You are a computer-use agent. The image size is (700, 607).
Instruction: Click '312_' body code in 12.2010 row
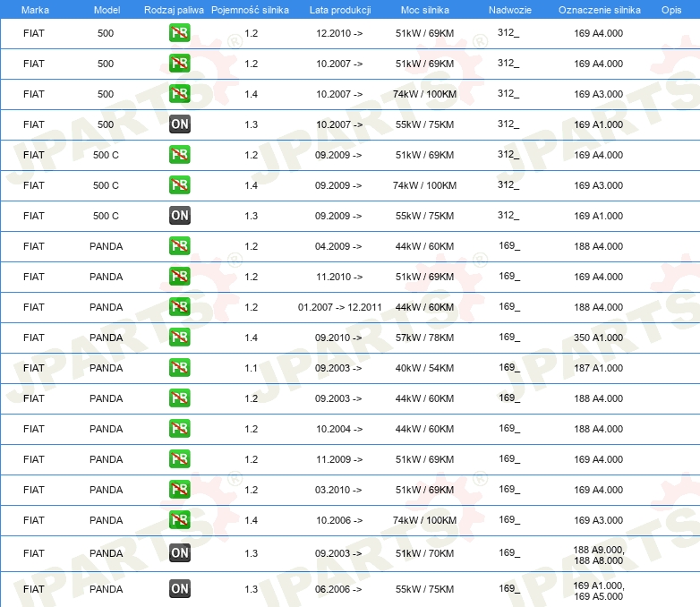[x=508, y=32]
